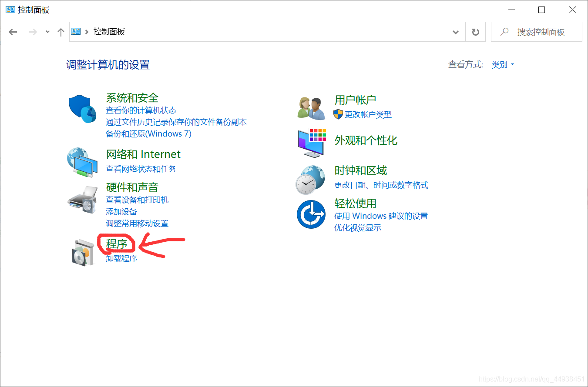Open 调整常用移动设置 link

pos(137,224)
